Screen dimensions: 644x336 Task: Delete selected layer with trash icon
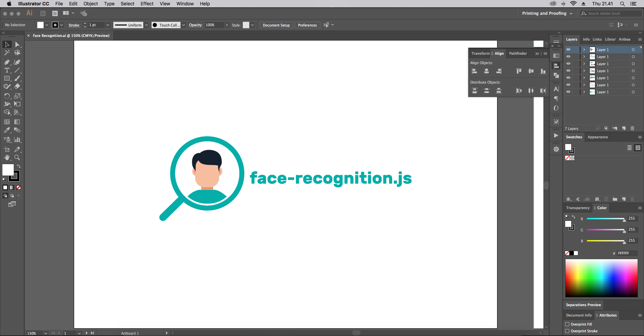(x=632, y=129)
